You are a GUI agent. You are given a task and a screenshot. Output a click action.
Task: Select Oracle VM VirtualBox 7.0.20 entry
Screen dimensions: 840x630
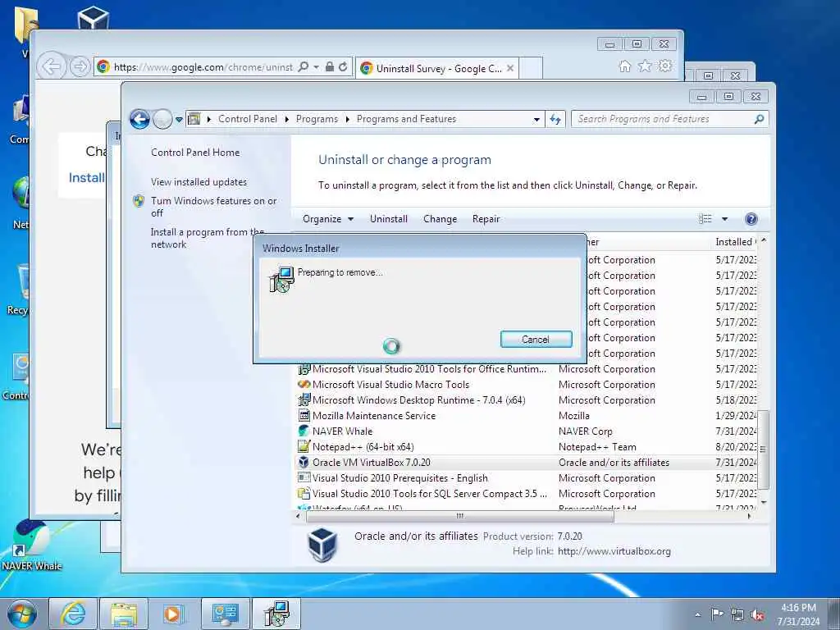tap(372, 463)
